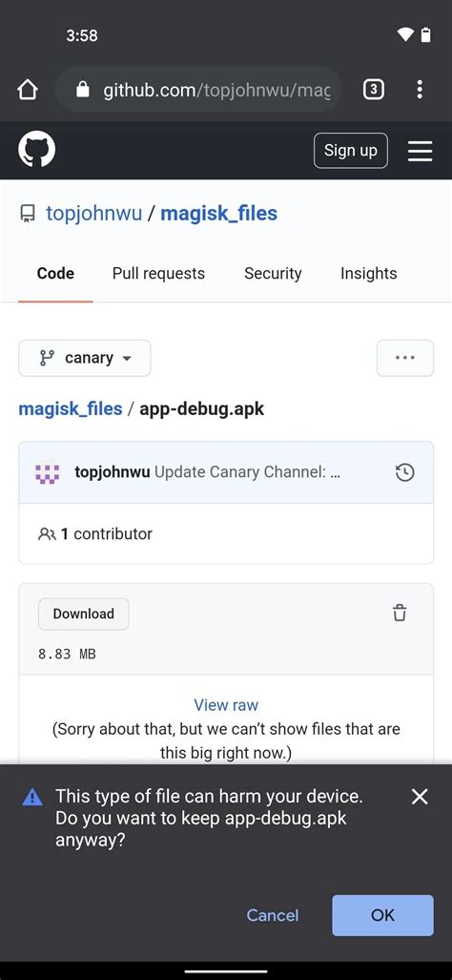Expand the canary branch dropdown
Image resolution: width=452 pixels, height=980 pixels.
[x=85, y=358]
